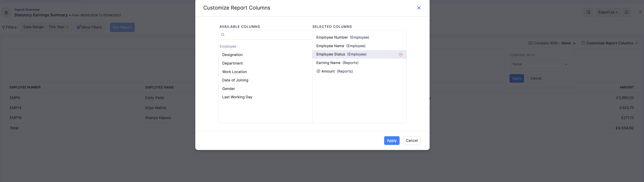This screenshot has width=644, height=182.
Task: Focus the Available Columns search field
Action: tap(265, 35)
